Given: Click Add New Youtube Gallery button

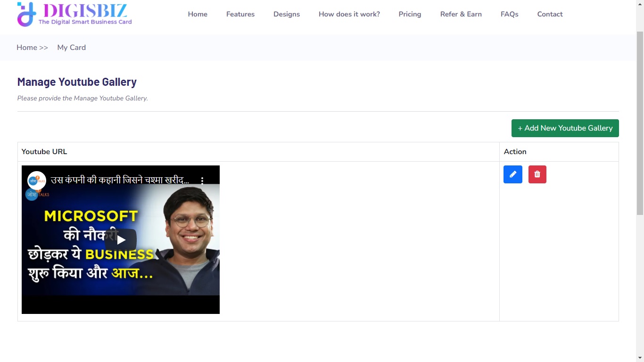Looking at the screenshot, I should pos(565,128).
